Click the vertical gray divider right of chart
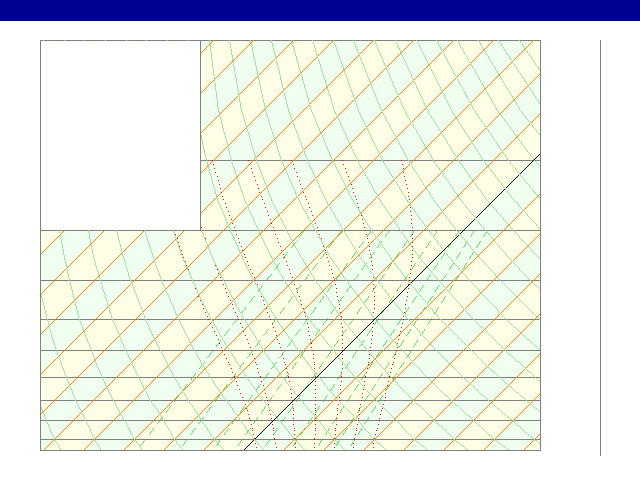Screen dimensions: 640x480 pyautogui.click(x=600, y=250)
